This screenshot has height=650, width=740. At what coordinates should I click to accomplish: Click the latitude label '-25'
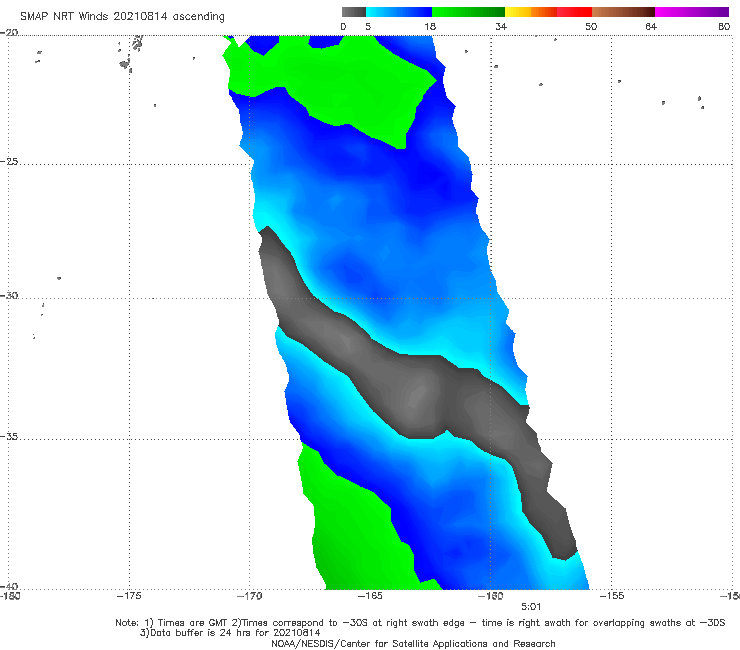[x=9, y=161]
